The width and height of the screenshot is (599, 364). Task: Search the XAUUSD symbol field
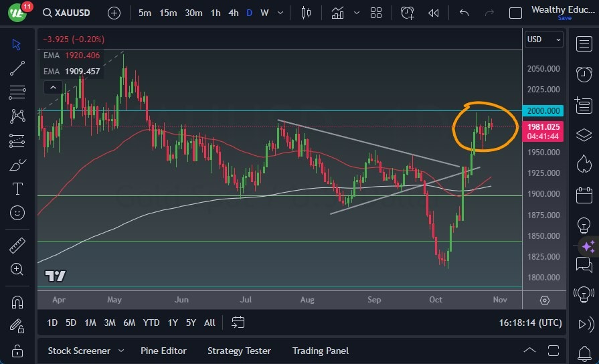pyautogui.click(x=66, y=13)
